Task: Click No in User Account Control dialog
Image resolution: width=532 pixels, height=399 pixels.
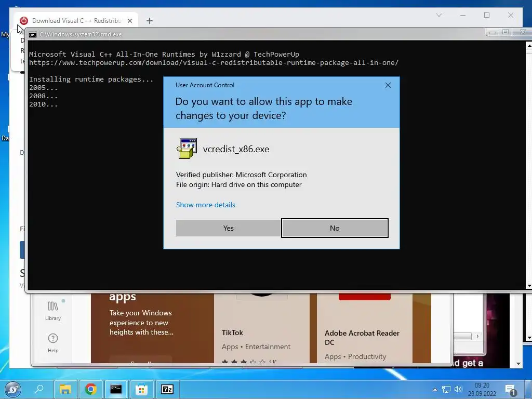Action: pyautogui.click(x=335, y=228)
